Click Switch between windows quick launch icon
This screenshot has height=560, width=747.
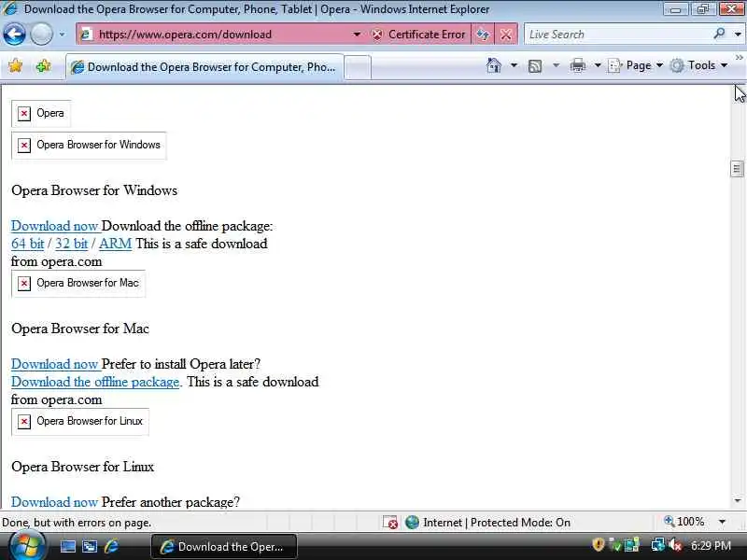click(x=90, y=546)
